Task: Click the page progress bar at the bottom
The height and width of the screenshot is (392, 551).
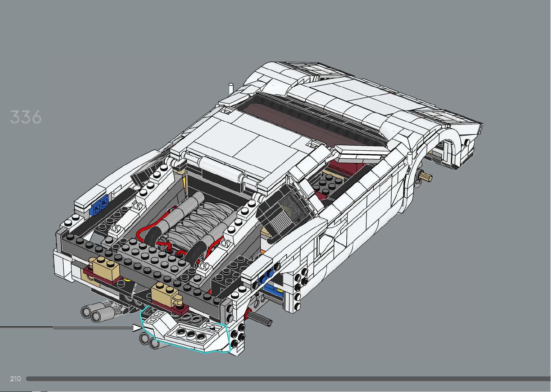Action: pos(288,379)
